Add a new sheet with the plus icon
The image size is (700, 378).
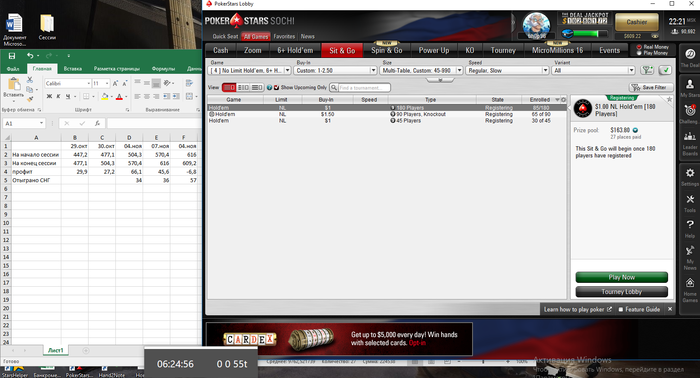tap(86, 351)
